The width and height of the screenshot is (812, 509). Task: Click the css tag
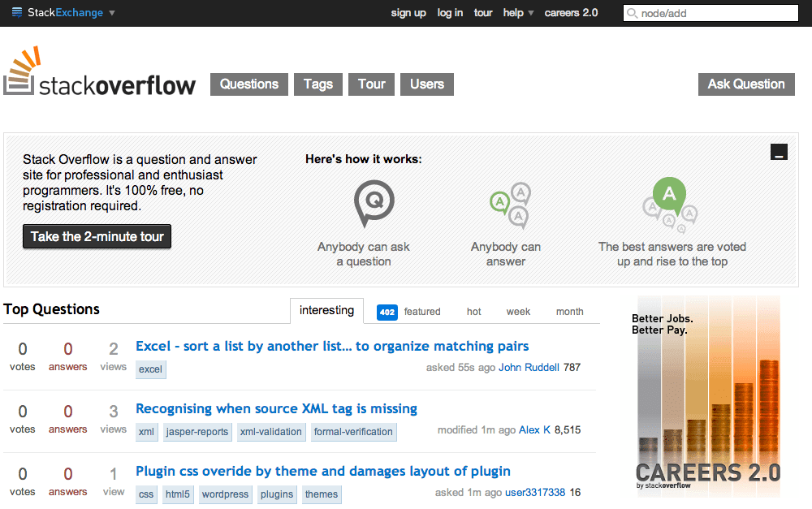click(x=146, y=494)
